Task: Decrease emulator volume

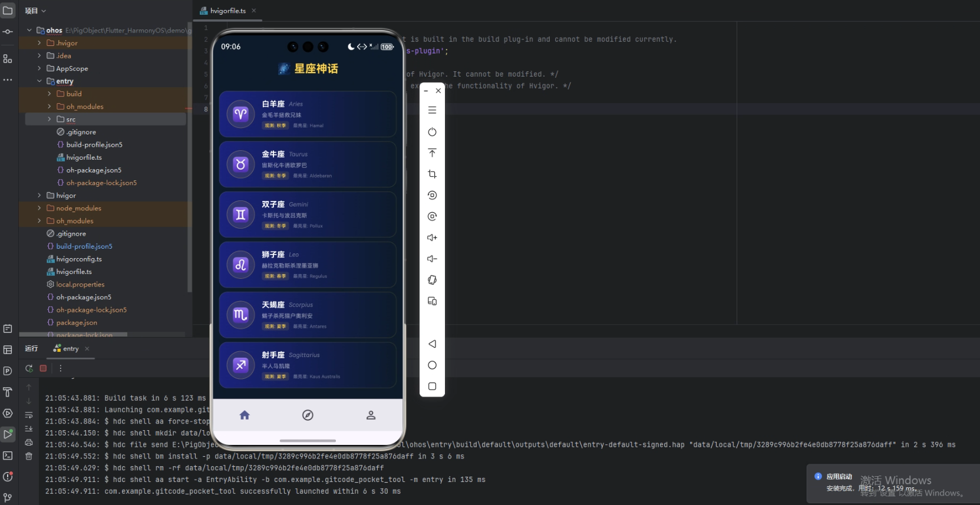Action: click(x=432, y=259)
